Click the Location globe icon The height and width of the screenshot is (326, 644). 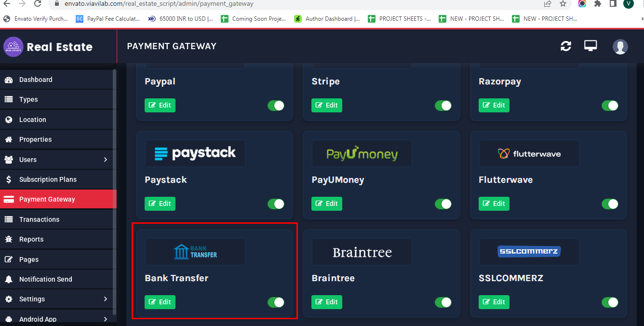pos(9,120)
